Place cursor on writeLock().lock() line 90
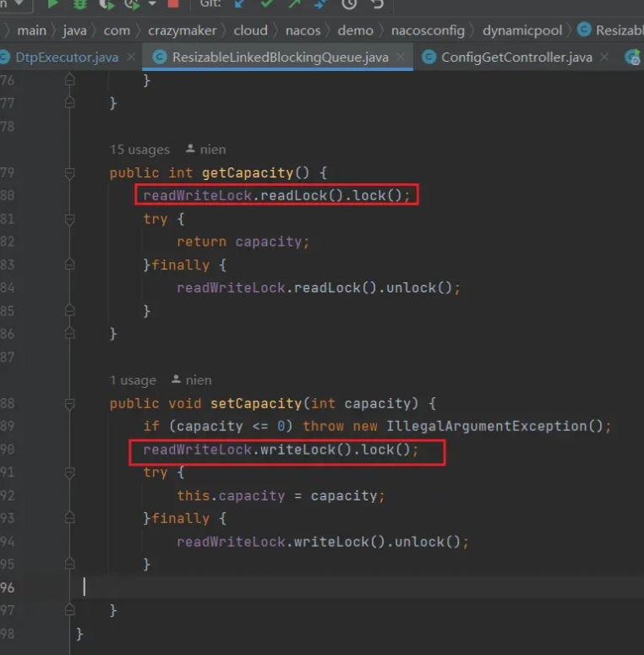Viewport: 644px width, 655px height. point(281,450)
